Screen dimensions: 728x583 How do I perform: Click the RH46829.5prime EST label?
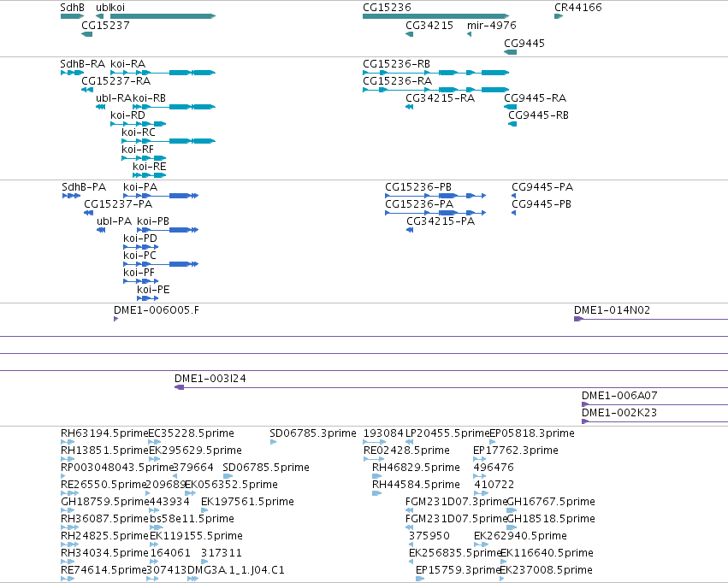tap(416, 468)
